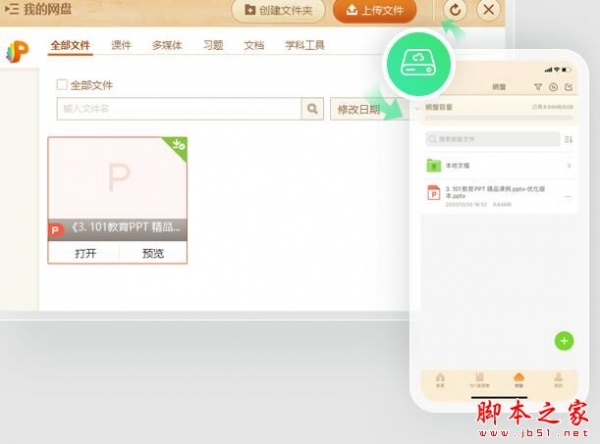Open the 修改日期 sort dropdown
Viewport: 600px width, 444px height.
pyautogui.click(x=369, y=109)
